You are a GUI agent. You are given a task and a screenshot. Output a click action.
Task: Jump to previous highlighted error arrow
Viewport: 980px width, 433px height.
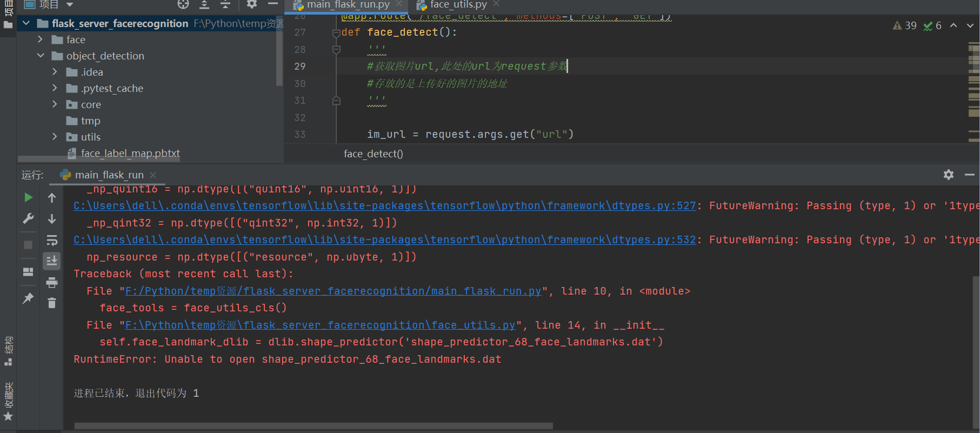coord(954,25)
